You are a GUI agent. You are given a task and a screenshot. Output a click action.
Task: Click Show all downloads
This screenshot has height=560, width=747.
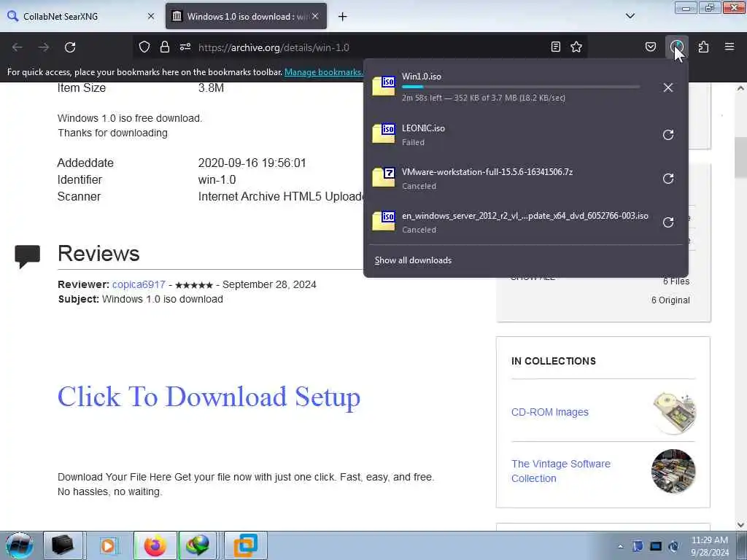pyautogui.click(x=413, y=260)
